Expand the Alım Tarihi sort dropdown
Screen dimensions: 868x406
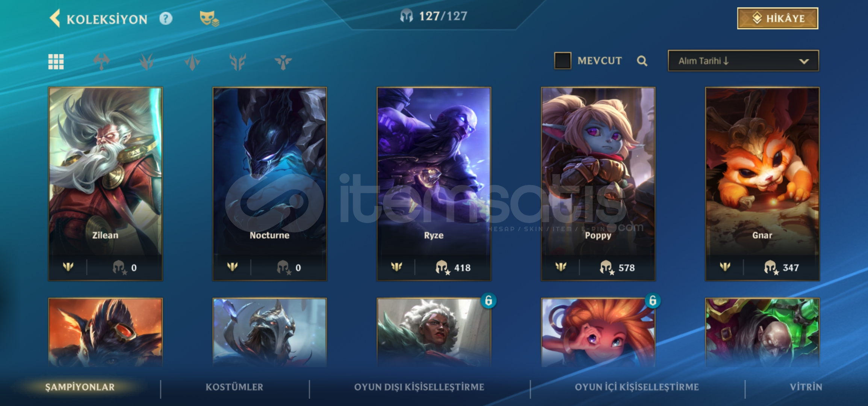[743, 61]
